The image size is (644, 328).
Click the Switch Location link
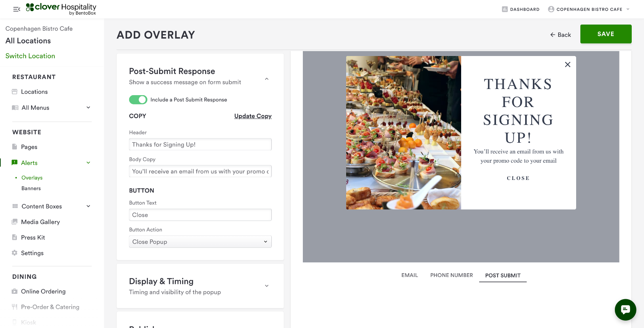tap(30, 56)
